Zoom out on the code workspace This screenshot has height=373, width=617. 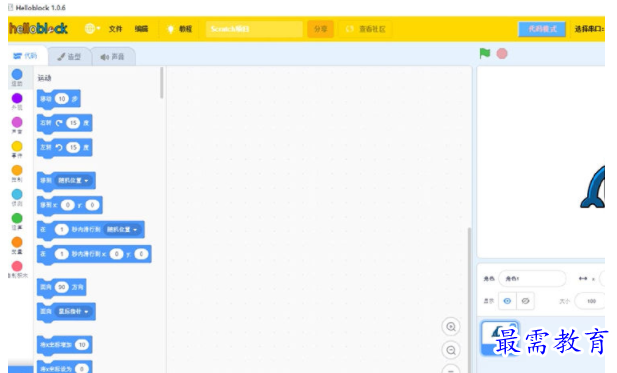click(x=451, y=350)
